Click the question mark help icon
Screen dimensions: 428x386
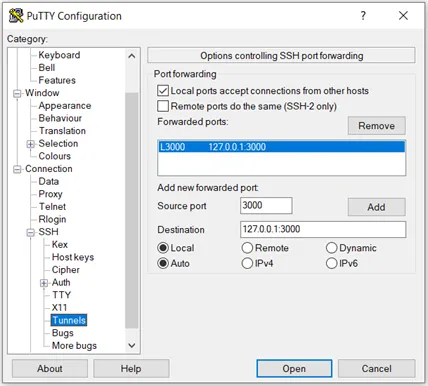pos(363,15)
